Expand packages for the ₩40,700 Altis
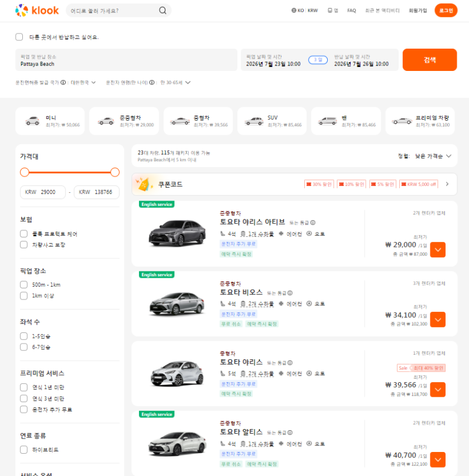This screenshot has width=469, height=476. pyautogui.click(x=438, y=460)
